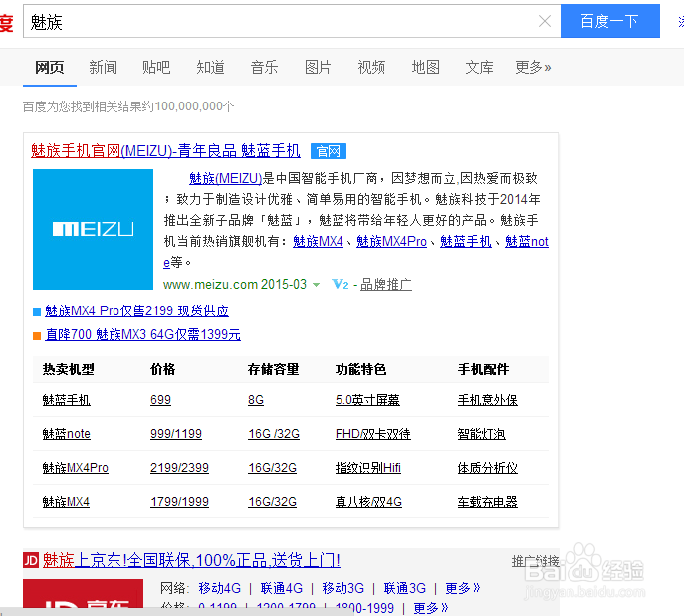Open the 视频 tab

pyautogui.click(x=371, y=67)
